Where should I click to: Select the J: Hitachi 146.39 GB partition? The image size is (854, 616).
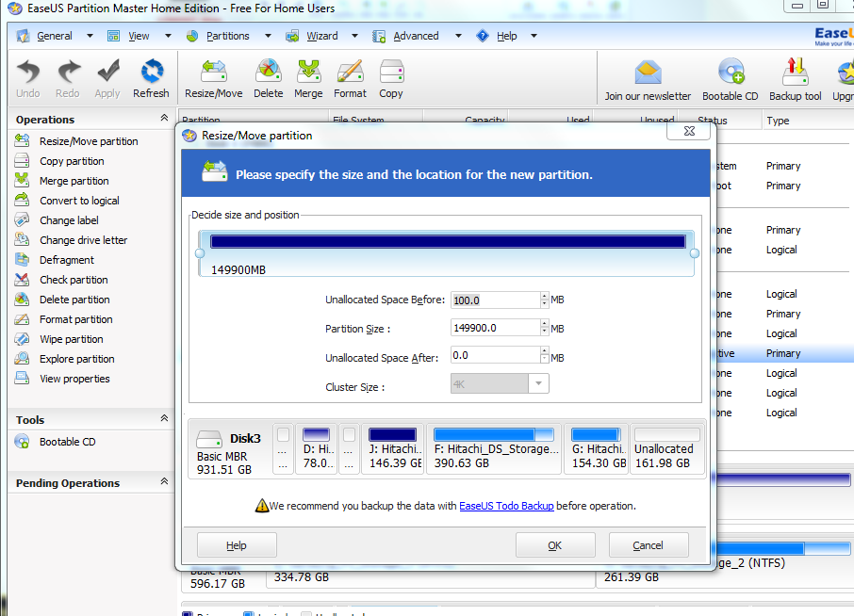pos(393,449)
